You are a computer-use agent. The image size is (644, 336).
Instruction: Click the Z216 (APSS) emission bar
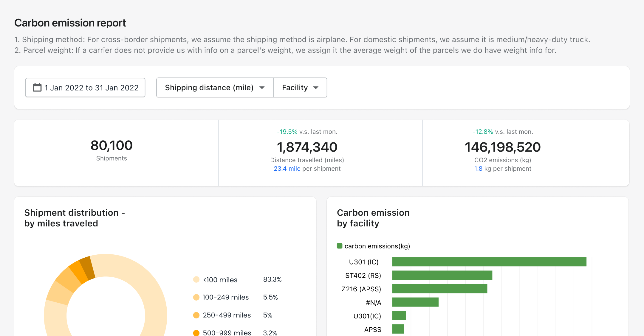pyautogui.click(x=440, y=289)
